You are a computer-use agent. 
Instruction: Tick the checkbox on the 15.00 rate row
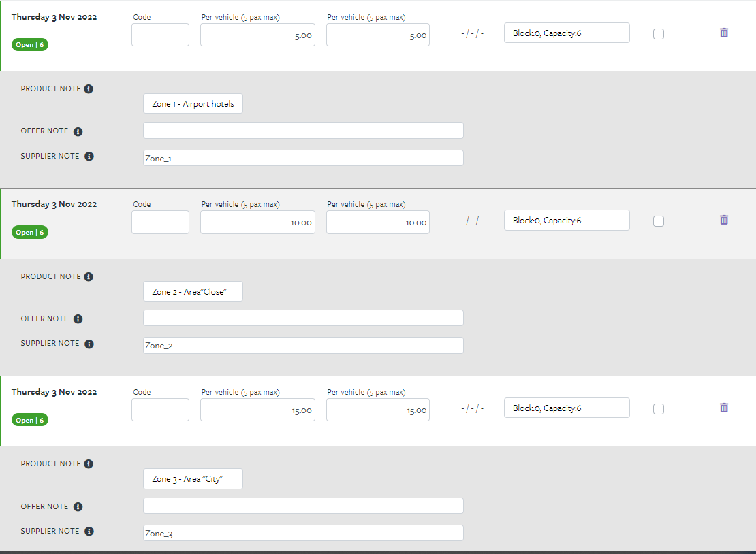[x=658, y=408]
